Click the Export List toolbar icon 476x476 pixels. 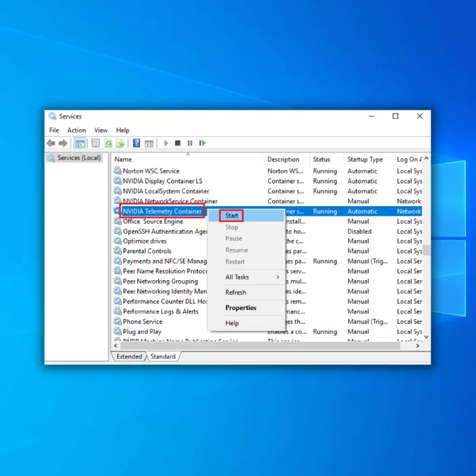click(x=120, y=143)
